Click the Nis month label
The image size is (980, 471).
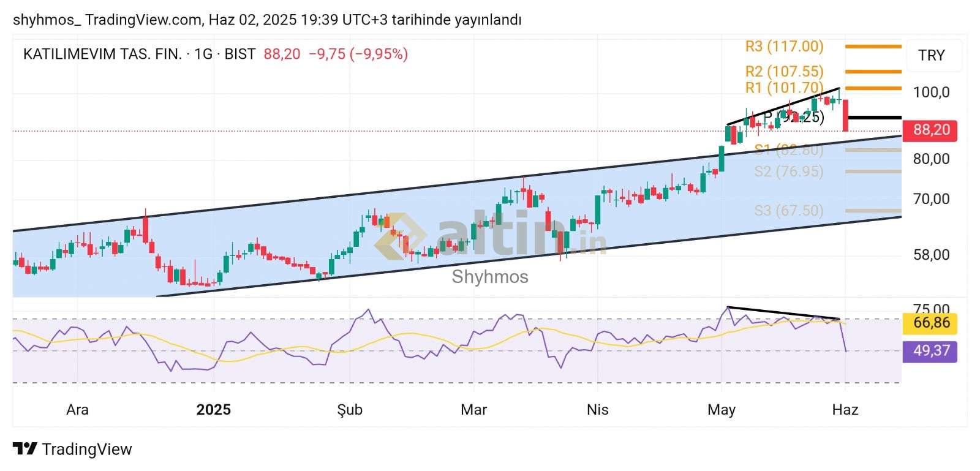(x=597, y=410)
